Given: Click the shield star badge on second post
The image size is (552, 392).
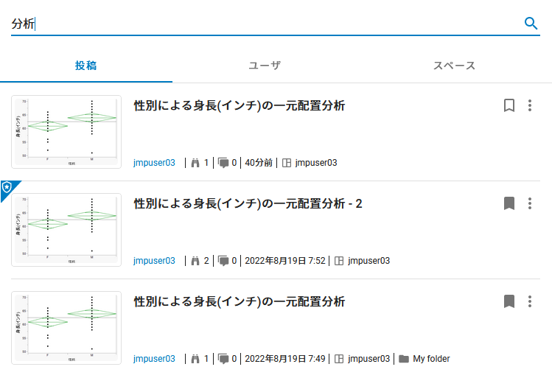Looking at the screenshot, I should pos(7,187).
